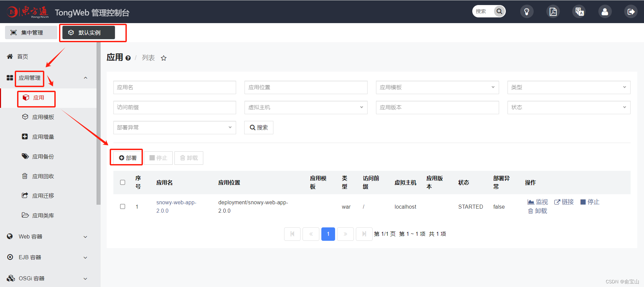This screenshot has height=287, width=644.
Task: Click the 首页 home icon
Action: pyautogui.click(x=10, y=56)
